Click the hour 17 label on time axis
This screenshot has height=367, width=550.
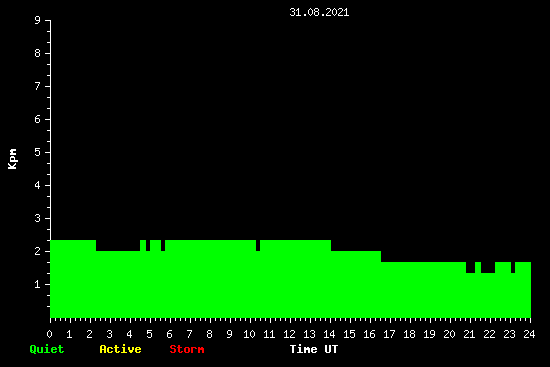[x=389, y=334]
